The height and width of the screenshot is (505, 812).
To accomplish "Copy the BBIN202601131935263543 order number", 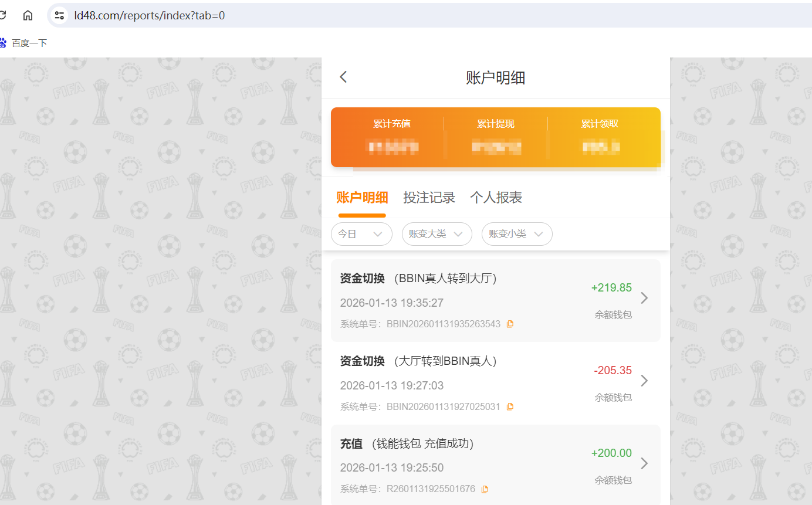I will pyautogui.click(x=509, y=323).
